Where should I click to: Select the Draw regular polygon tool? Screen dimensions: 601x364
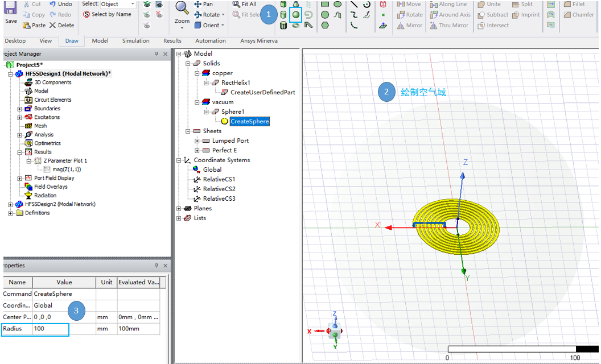(324, 25)
